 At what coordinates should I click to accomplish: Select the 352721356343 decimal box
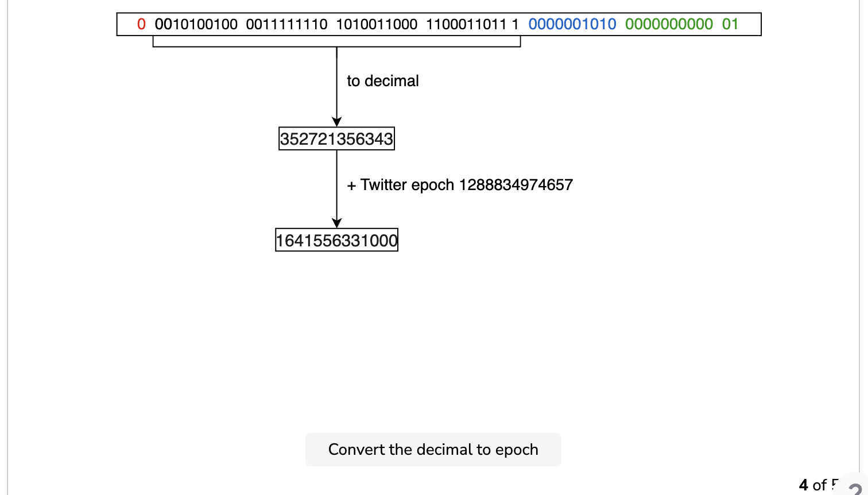[336, 138]
